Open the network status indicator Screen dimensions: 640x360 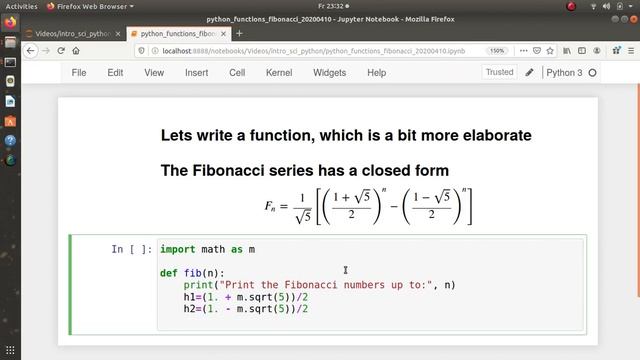tap(593, 6)
